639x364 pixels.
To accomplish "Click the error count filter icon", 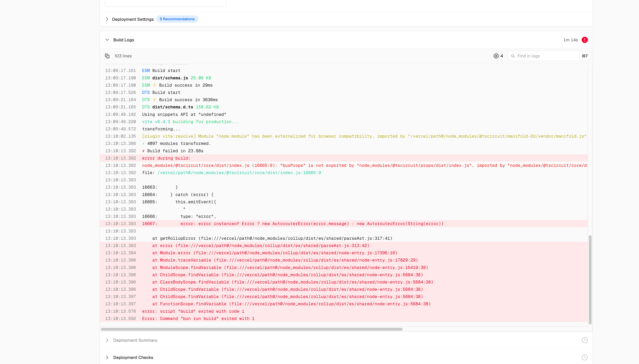I will pyautogui.click(x=496, y=56).
